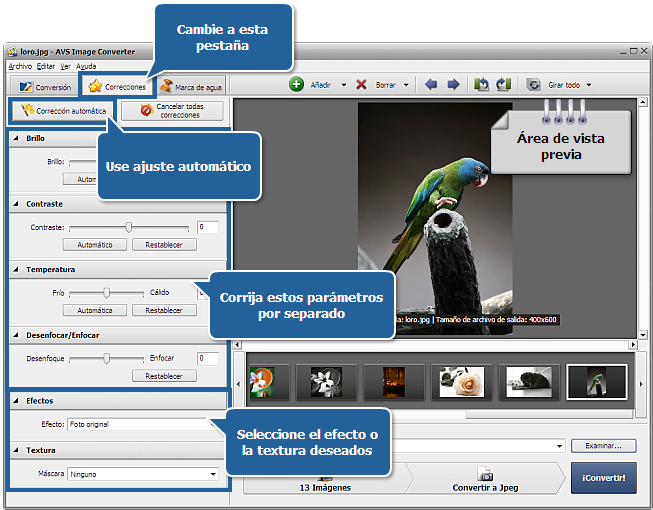The image size is (653, 510).
Task: Select the black dog thumbnail
Action: (x=529, y=382)
